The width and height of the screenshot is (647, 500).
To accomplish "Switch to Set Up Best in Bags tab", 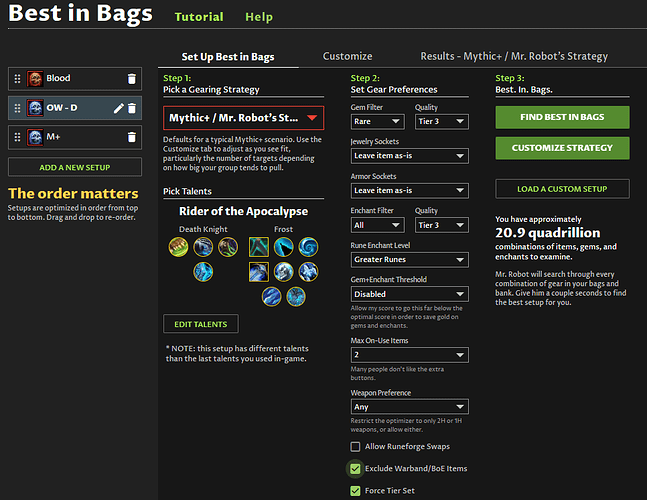I will pyautogui.click(x=228, y=57).
